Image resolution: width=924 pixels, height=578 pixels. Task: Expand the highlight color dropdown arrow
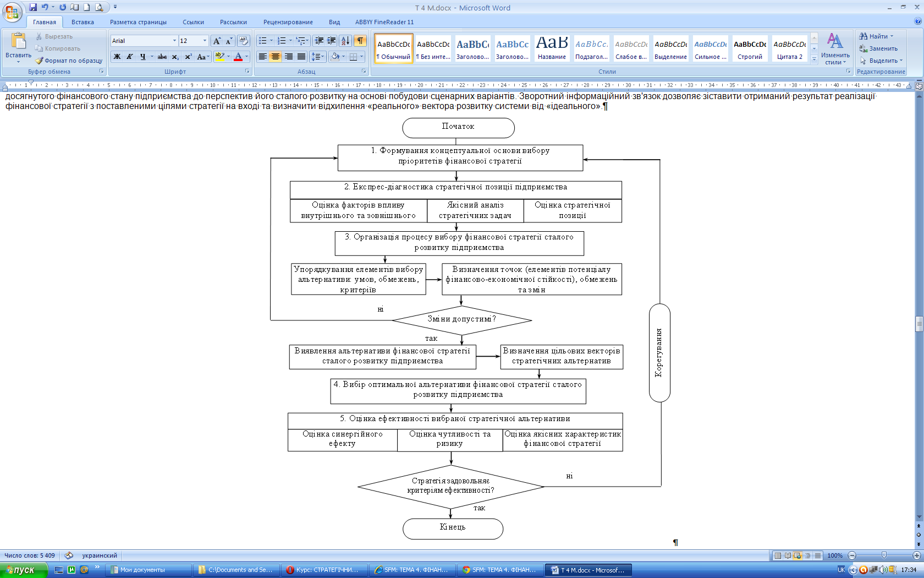[228, 57]
